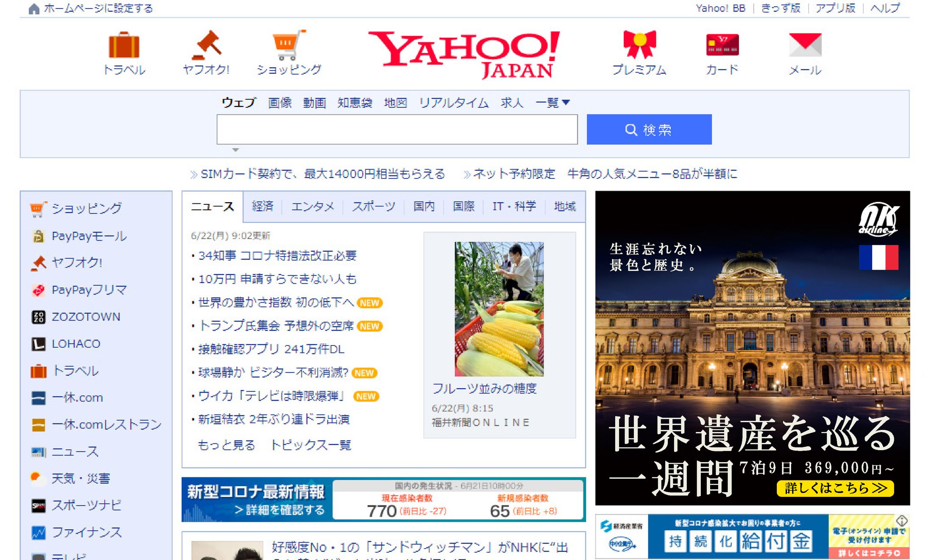Open SIMカード契約 promotion link
This screenshot has width=926, height=560.
point(323,174)
